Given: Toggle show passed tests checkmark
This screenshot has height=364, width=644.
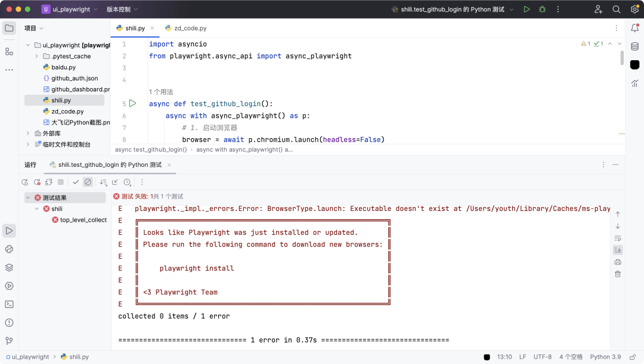Looking at the screenshot, I should coord(76,182).
